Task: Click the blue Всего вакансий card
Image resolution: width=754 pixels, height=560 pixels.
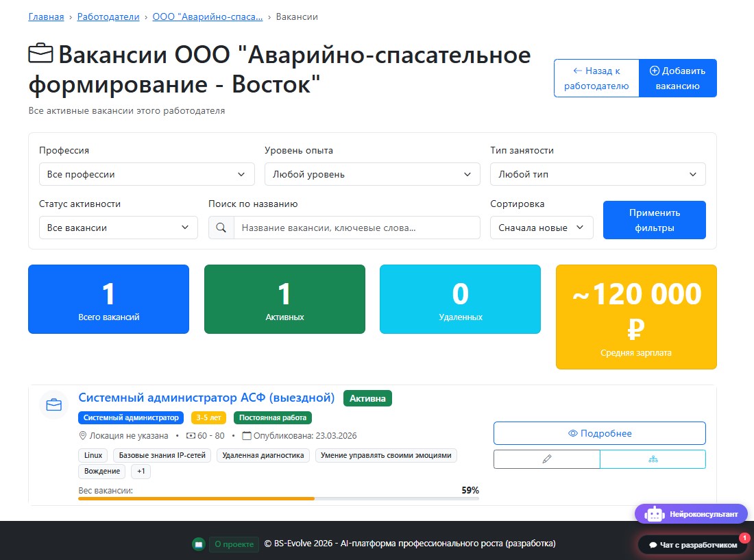Action: pos(109,299)
